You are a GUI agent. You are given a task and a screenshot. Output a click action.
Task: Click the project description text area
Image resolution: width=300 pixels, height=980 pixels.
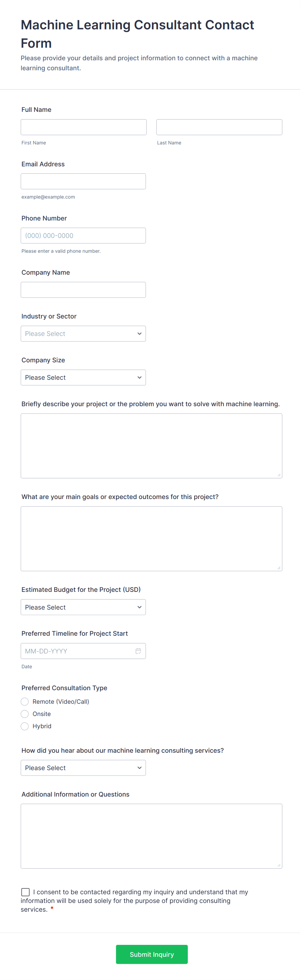click(x=151, y=445)
